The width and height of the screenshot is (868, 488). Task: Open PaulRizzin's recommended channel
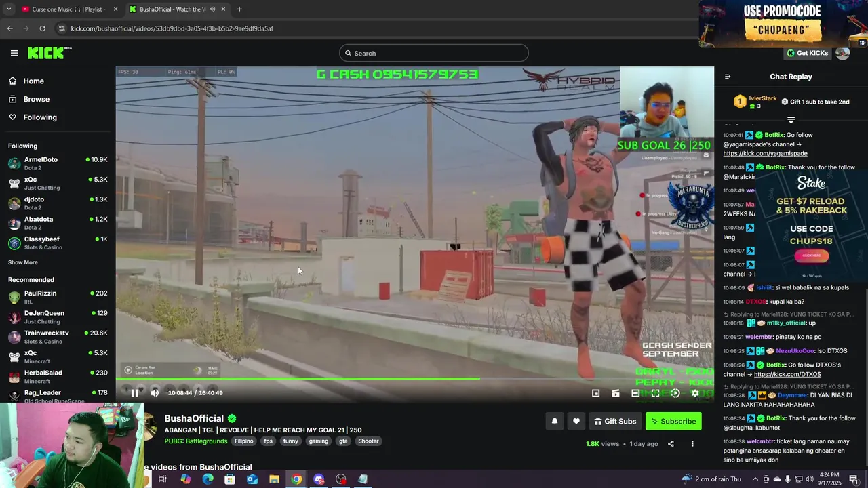tap(58, 297)
